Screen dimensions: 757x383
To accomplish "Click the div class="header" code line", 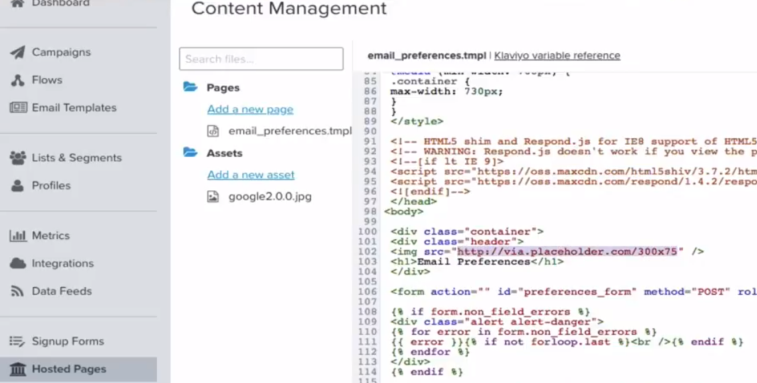I will (457, 241).
